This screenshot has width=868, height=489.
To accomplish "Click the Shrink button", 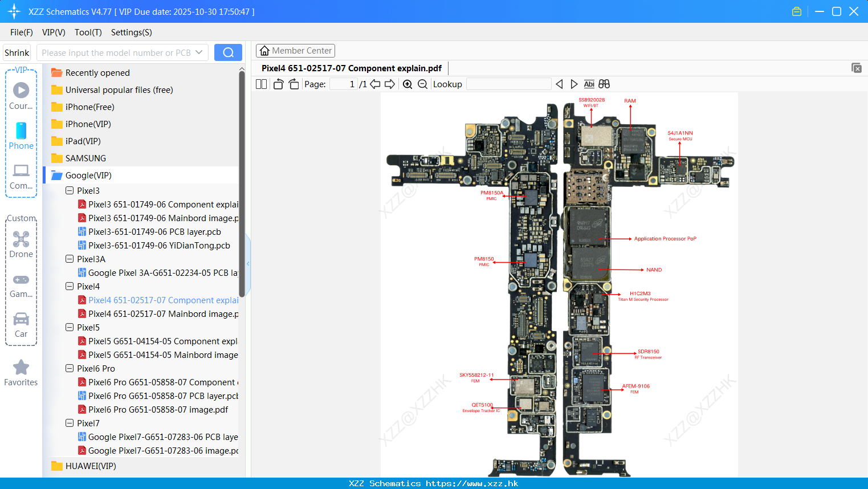I will [x=17, y=52].
